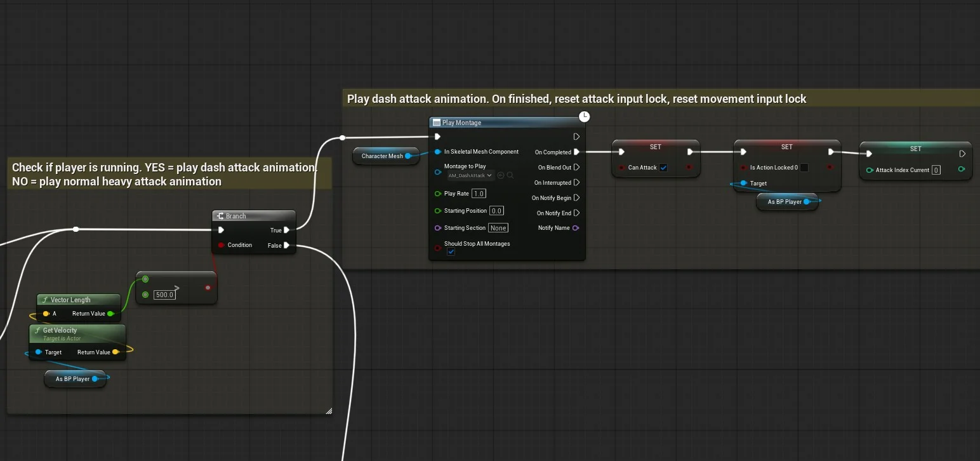This screenshot has width=980, height=461.
Task: Click the 500.0 value in the greater-than node
Action: coord(164,295)
